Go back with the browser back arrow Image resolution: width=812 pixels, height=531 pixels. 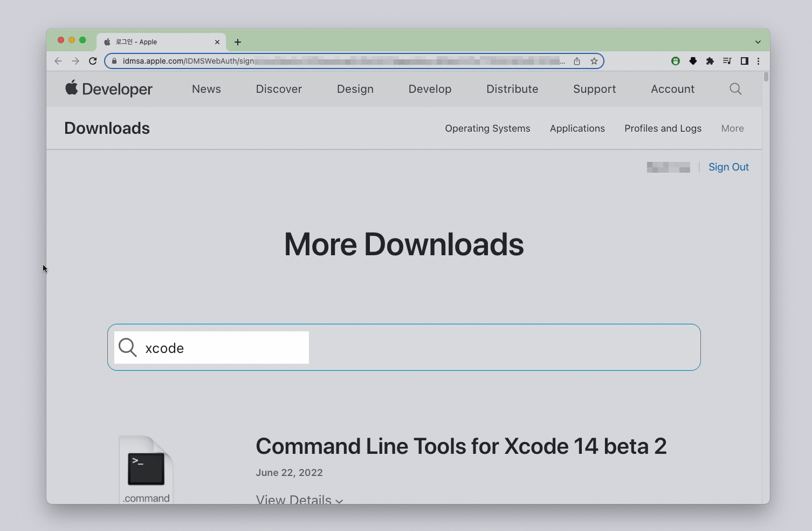(58, 61)
